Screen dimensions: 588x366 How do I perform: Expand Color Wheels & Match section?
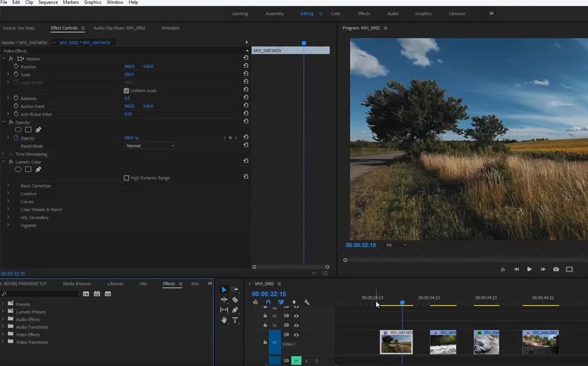pyautogui.click(x=8, y=209)
